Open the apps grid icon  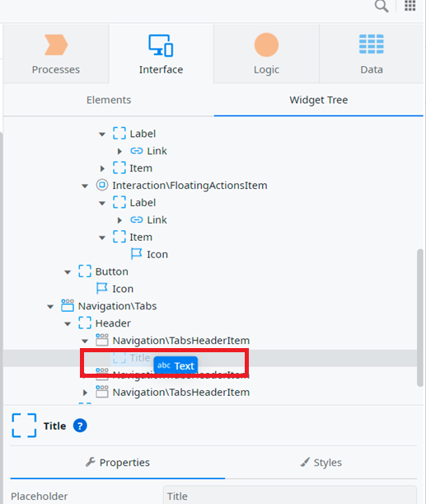click(410, 6)
